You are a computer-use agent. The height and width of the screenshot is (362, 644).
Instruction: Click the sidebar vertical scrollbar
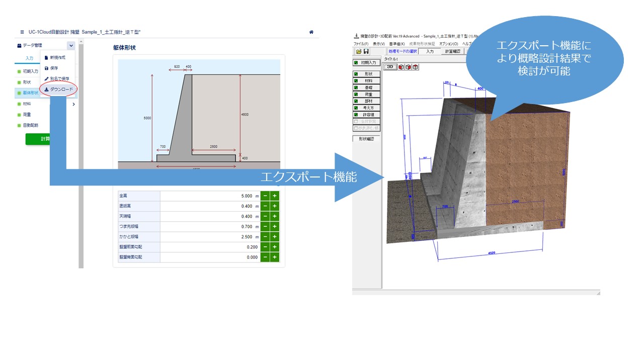[81, 153]
